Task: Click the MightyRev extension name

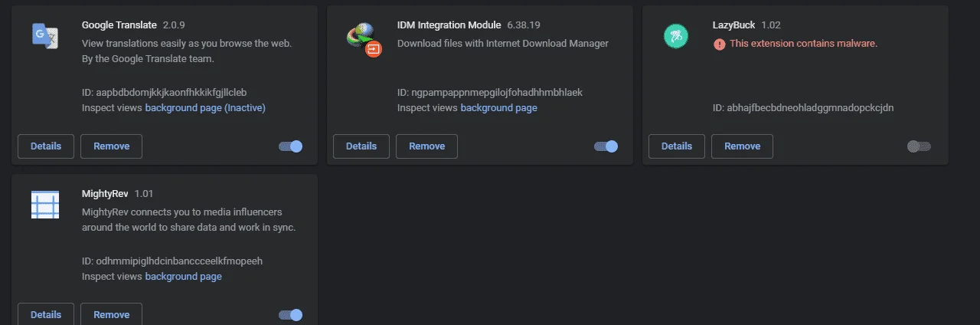Action: tap(105, 194)
